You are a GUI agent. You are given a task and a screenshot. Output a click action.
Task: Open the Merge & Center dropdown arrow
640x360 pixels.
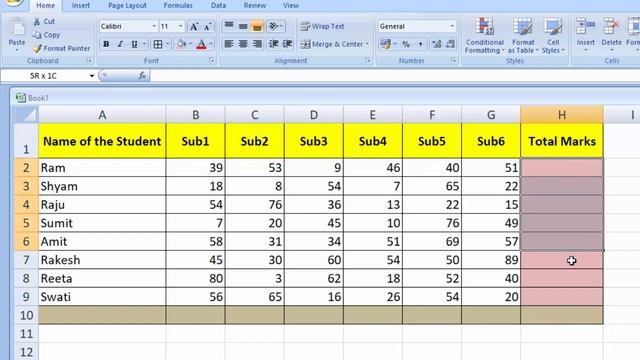click(x=367, y=44)
